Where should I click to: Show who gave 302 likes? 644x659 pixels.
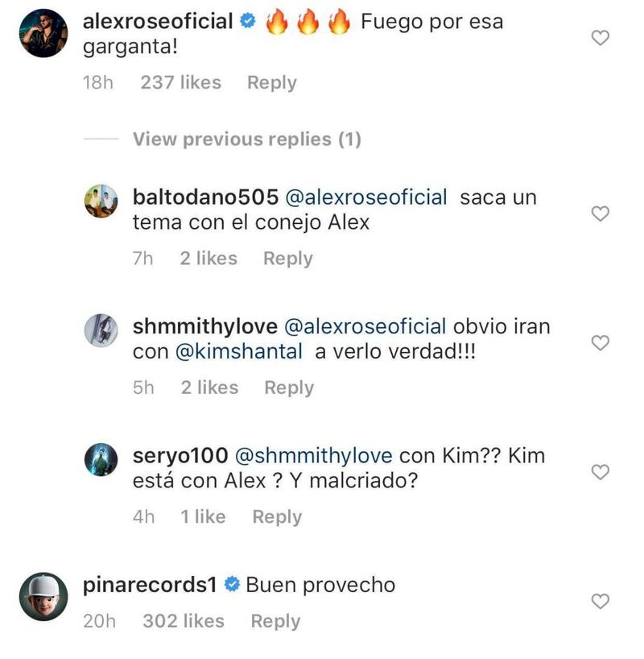coord(183,621)
